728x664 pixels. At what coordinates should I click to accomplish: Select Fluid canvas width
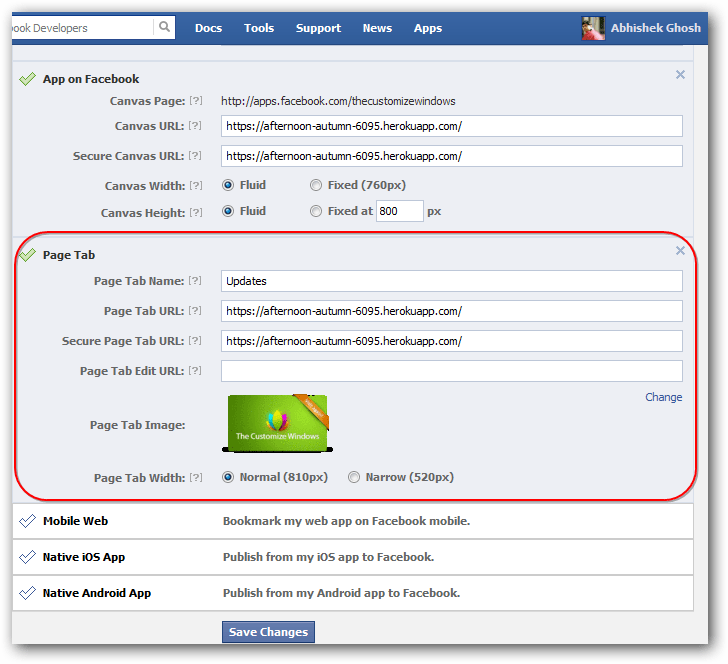pos(228,185)
